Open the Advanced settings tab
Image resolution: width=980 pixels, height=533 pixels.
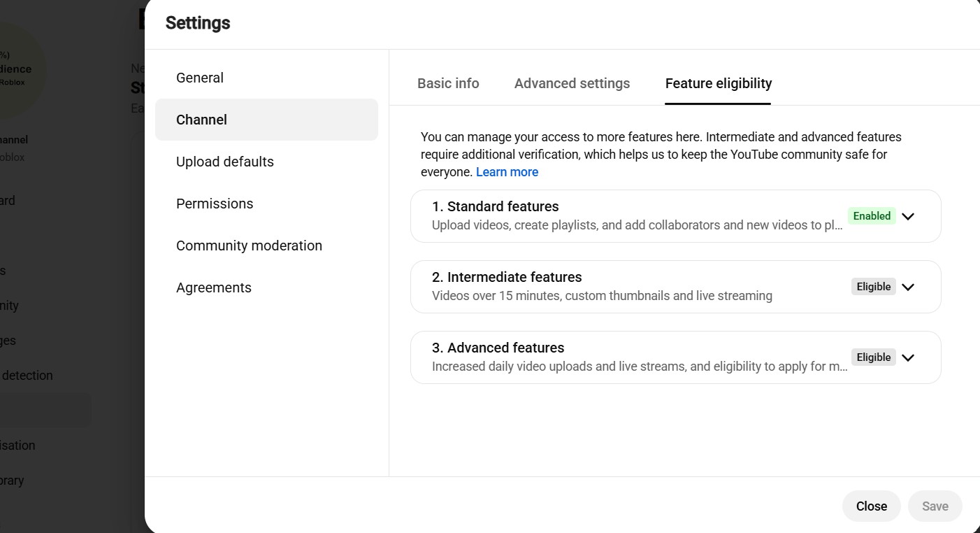pos(572,83)
